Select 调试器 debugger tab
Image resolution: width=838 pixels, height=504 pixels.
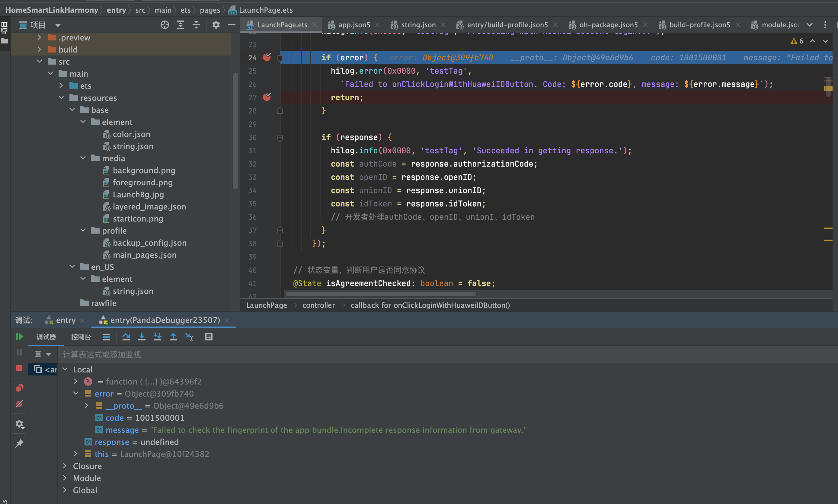[x=46, y=337]
